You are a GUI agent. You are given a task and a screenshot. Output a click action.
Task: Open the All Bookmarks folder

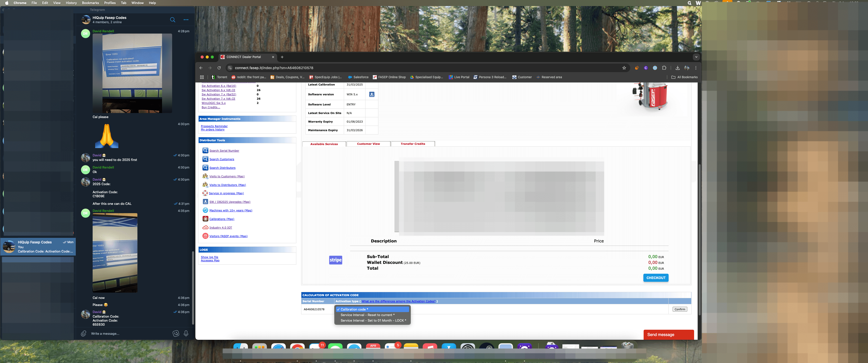click(684, 77)
